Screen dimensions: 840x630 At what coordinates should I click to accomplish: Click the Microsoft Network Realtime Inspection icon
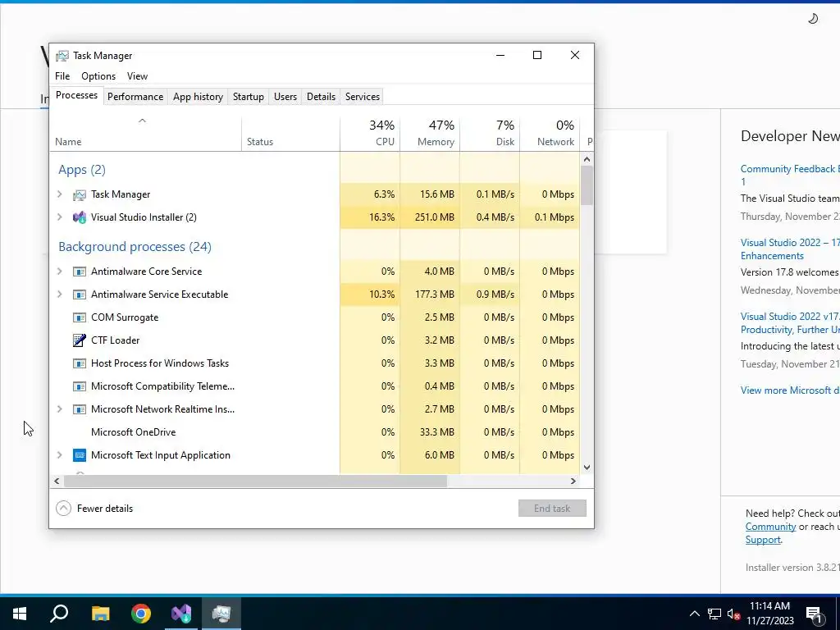(x=80, y=409)
